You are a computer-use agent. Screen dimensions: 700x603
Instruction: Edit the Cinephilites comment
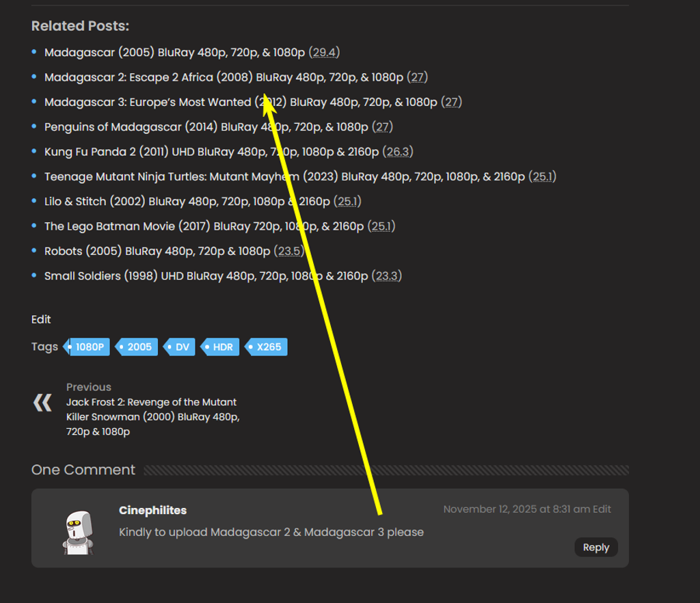point(602,509)
